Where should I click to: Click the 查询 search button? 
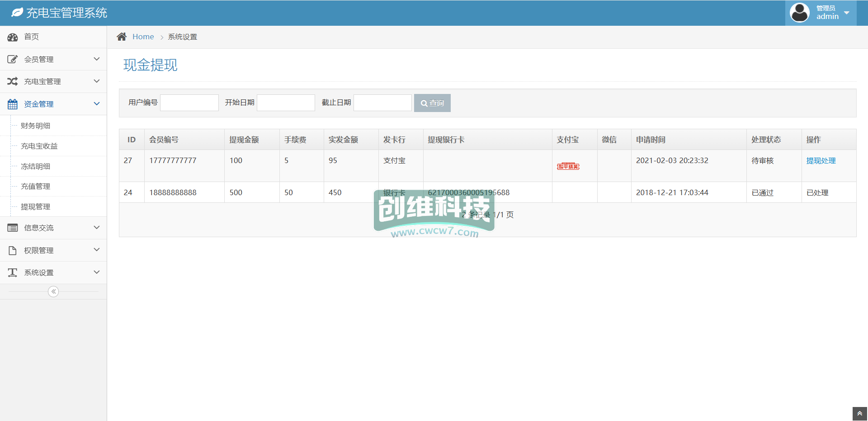[x=432, y=103]
